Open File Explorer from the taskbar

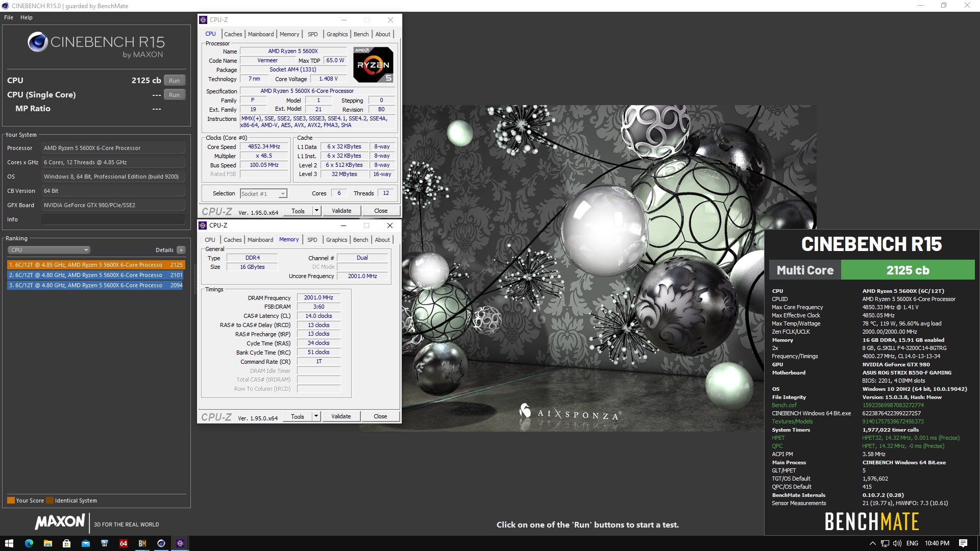pyautogui.click(x=47, y=543)
